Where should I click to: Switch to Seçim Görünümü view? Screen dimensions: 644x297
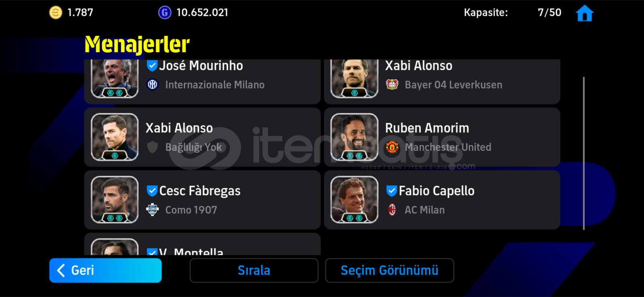coord(390,270)
